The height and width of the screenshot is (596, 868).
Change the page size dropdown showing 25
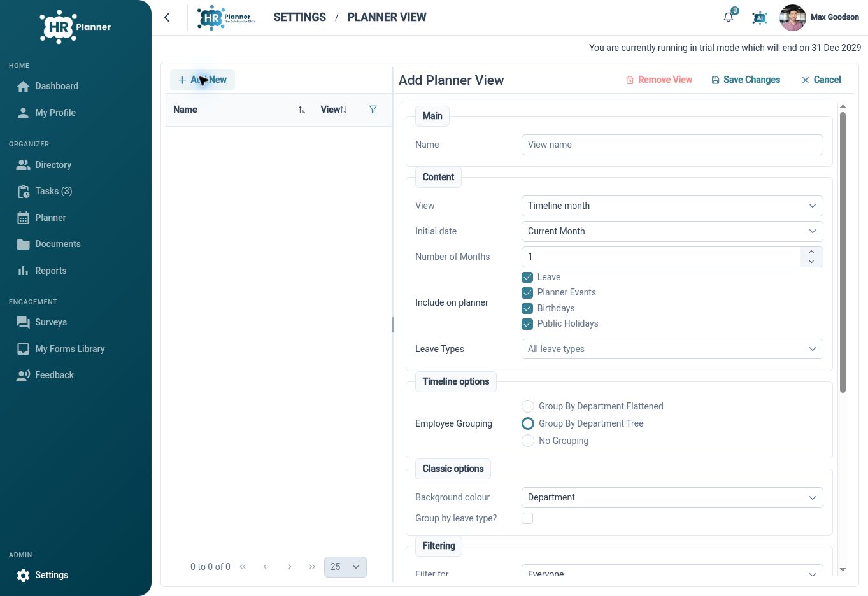click(345, 567)
